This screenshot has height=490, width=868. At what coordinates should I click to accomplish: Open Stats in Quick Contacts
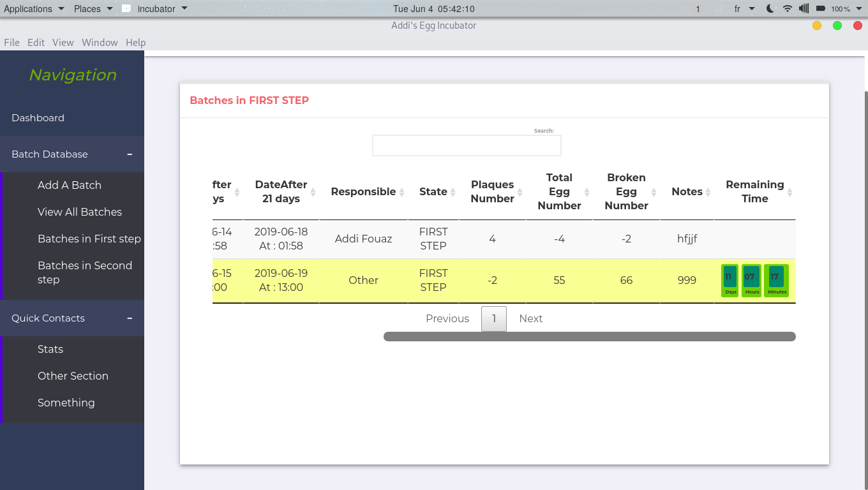[x=50, y=349]
